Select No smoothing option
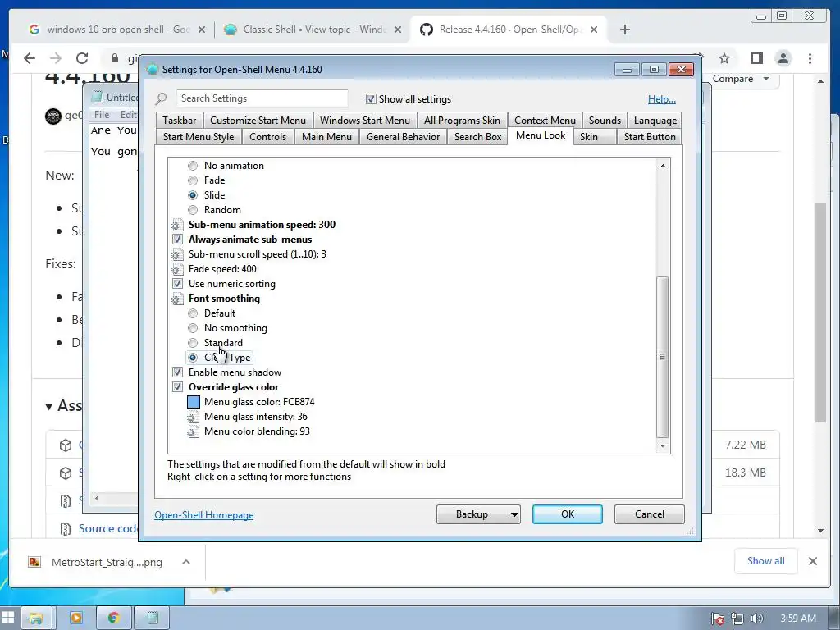The height and width of the screenshot is (630, 840). point(193,328)
